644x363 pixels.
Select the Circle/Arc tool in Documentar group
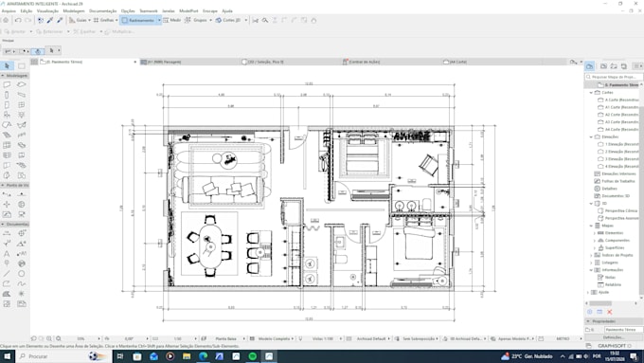pyautogui.click(x=22, y=274)
